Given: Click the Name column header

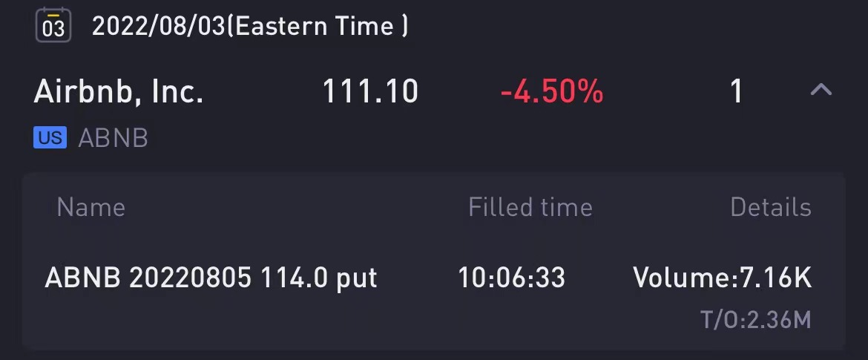Looking at the screenshot, I should click(x=91, y=208).
